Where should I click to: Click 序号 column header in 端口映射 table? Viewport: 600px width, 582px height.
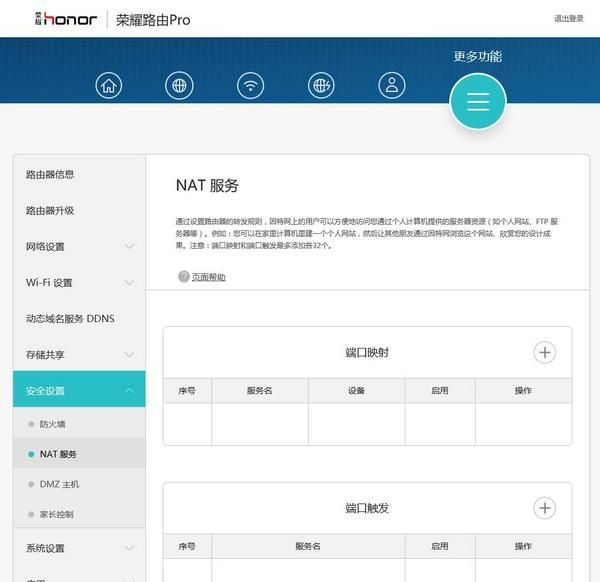click(x=187, y=391)
